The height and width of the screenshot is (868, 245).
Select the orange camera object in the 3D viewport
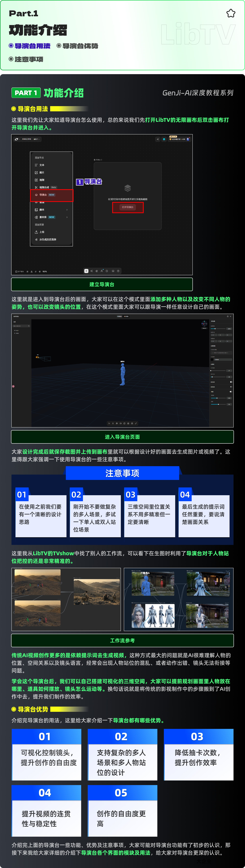point(38,357)
